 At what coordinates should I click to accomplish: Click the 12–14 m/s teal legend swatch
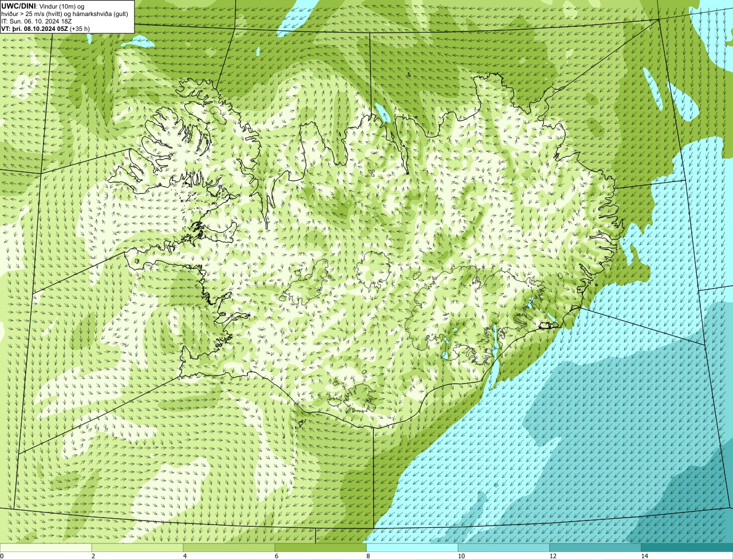pyautogui.click(x=596, y=547)
